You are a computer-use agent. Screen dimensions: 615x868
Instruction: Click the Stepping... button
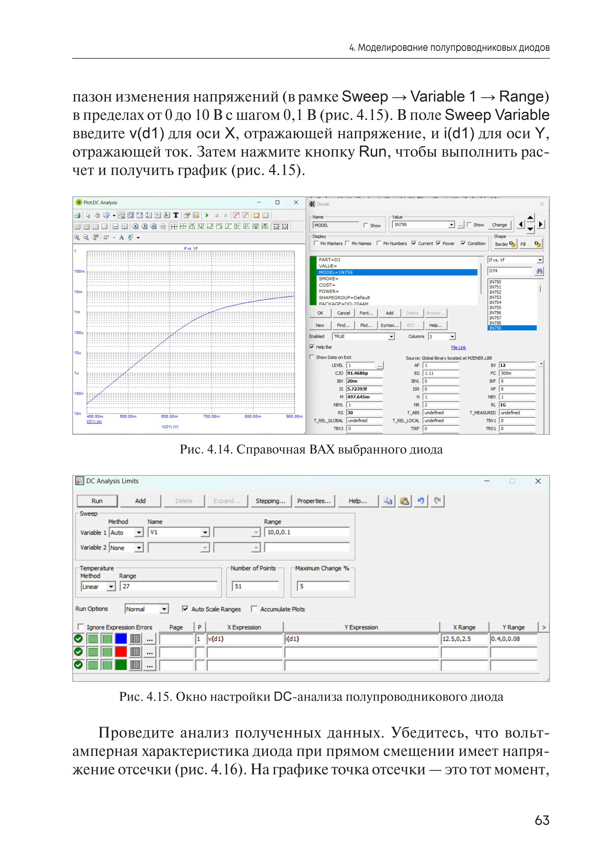270,501
